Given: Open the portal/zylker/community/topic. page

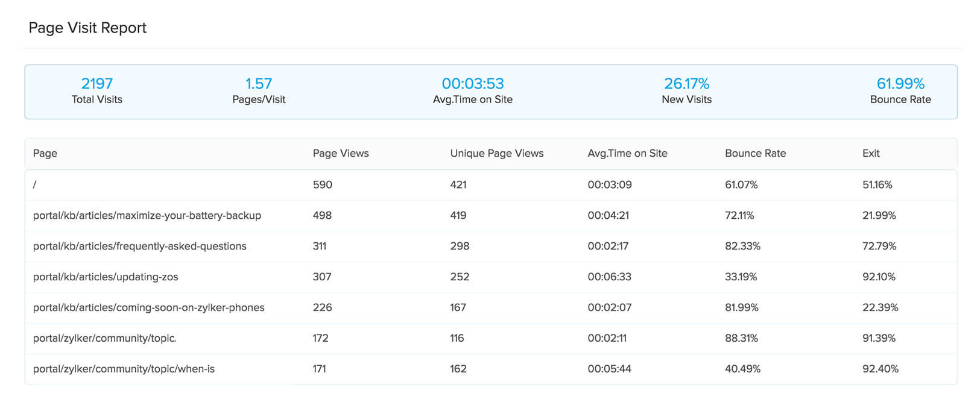Looking at the screenshot, I should (x=104, y=338).
